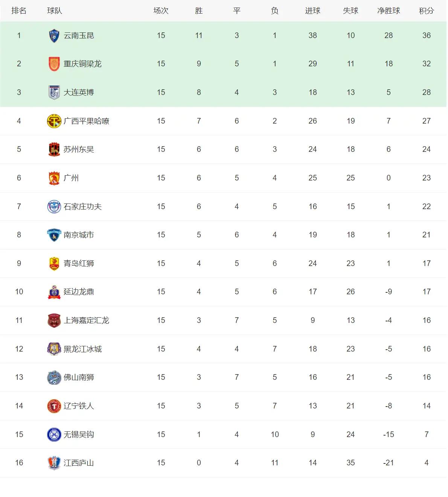
Task: Click the 广州 red shield logo
Action: [54, 178]
